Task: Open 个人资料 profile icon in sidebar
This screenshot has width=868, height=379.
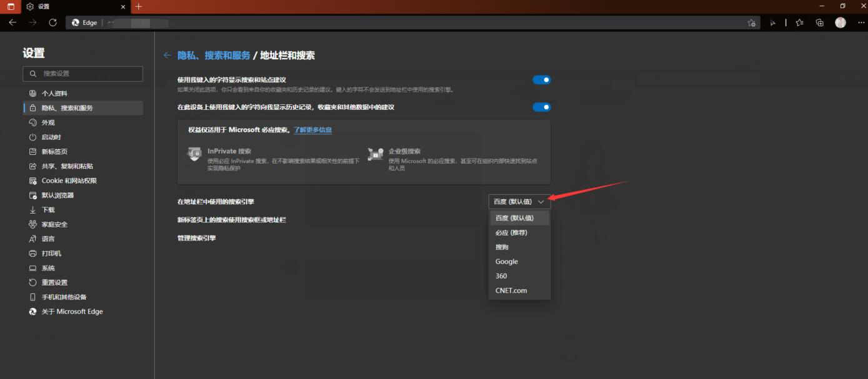Action: pyautogui.click(x=33, y=93)
